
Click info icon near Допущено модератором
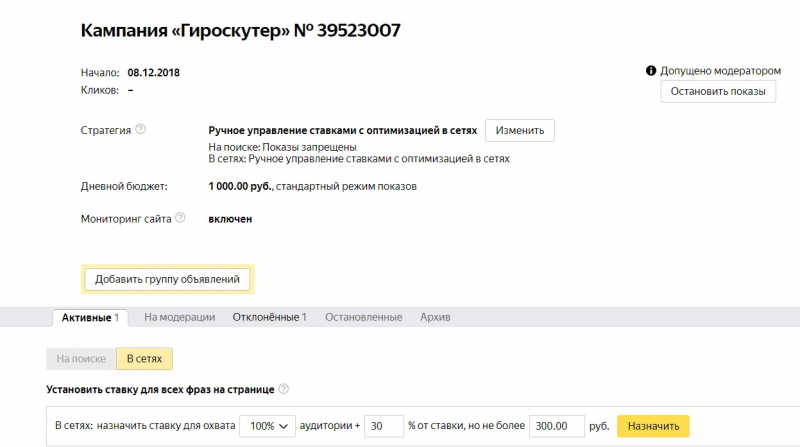click(x=651, y=70)
